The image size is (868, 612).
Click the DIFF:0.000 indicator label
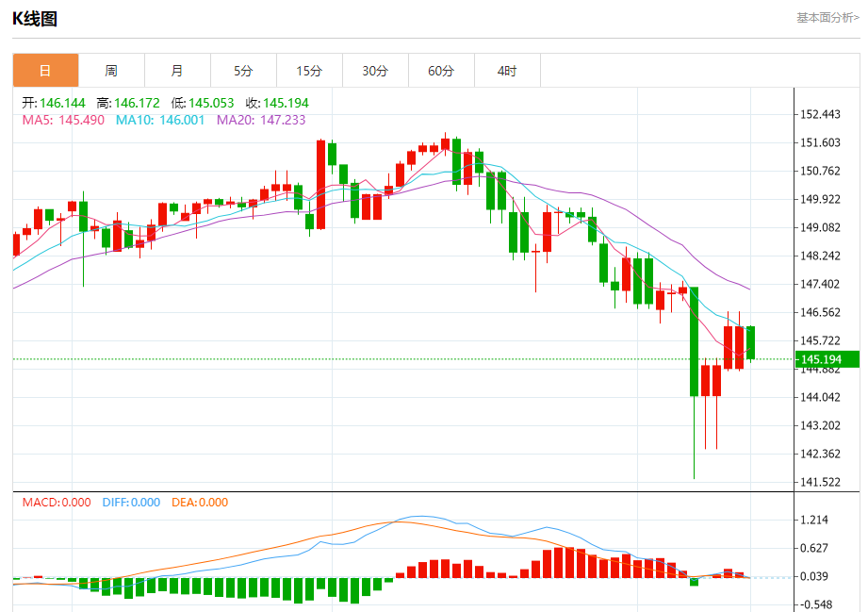pyautogui.click(x=131, y=503)
